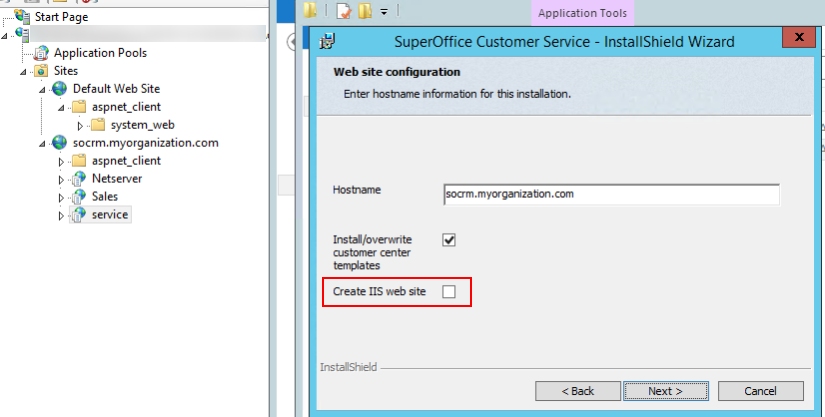Select the Application Pools icon
The image size is (825, 417).
point(42,53)
